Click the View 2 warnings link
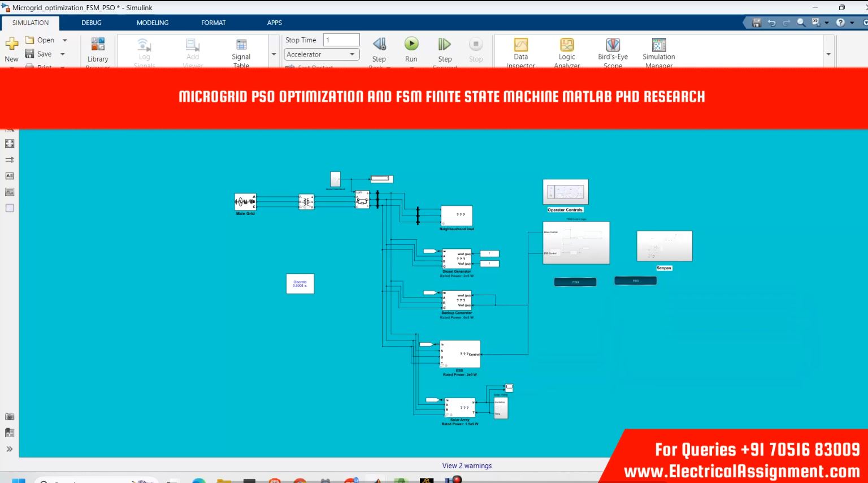Viewport: 868px width, 483px height. click(x=467, y=465)
